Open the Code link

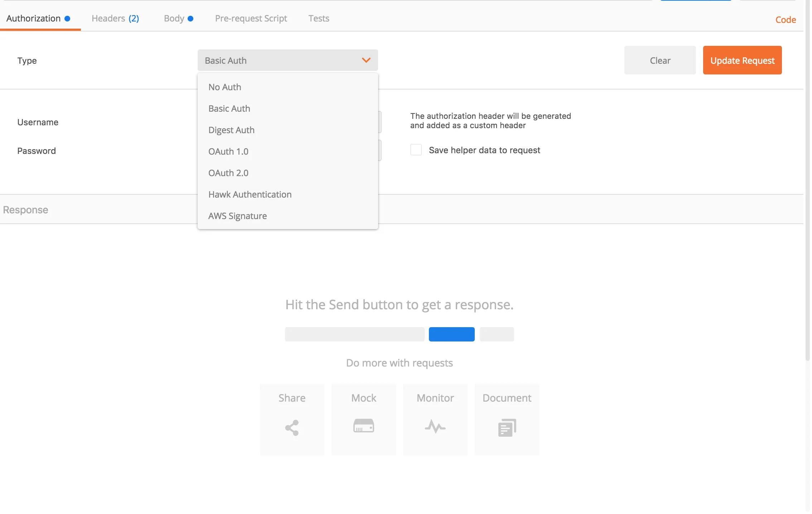[x=785, y=20]
